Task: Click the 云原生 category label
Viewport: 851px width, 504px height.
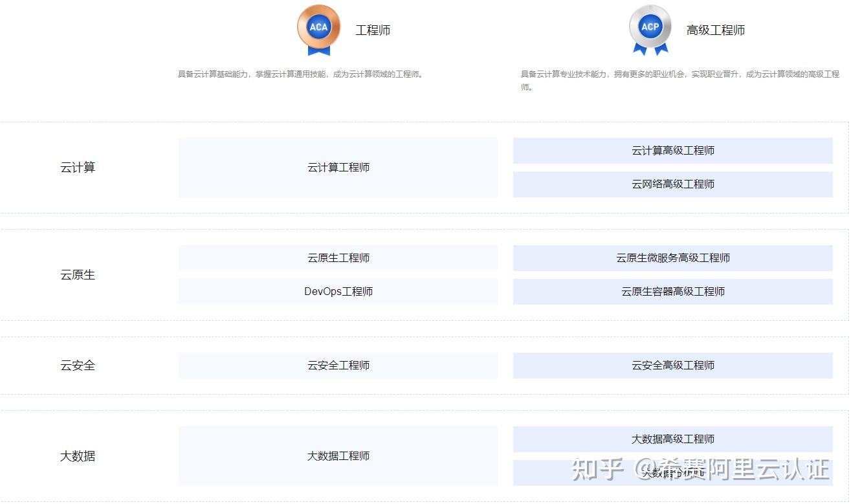Action: 77,274
